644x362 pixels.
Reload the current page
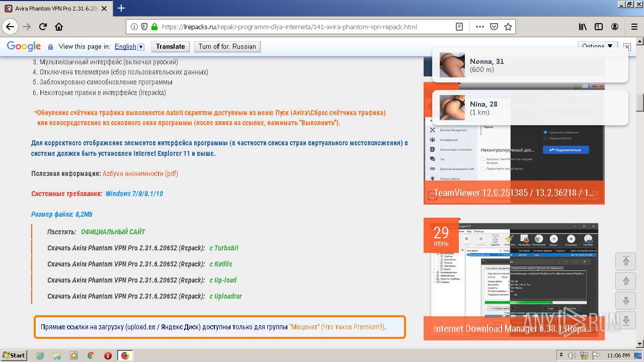[x=43, y=27]
